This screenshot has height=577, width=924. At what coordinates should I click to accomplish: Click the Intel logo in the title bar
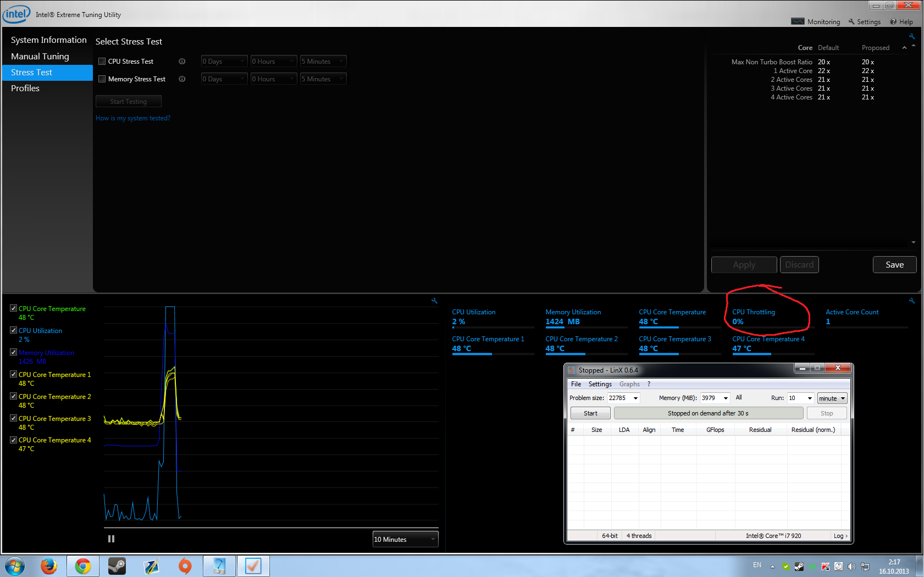click(16, 14)
